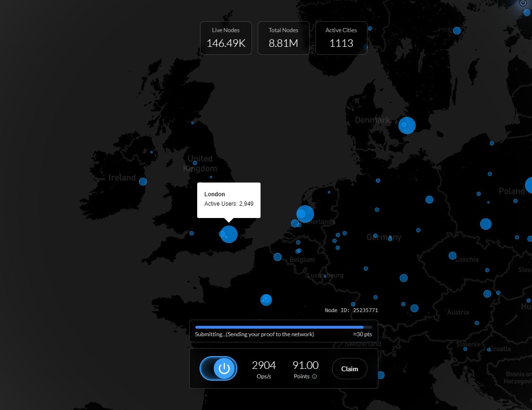The width and height of the screenshot is (532, 410).
Task: Click the ≈30 pts label
Action: click(x=362, y=334)
